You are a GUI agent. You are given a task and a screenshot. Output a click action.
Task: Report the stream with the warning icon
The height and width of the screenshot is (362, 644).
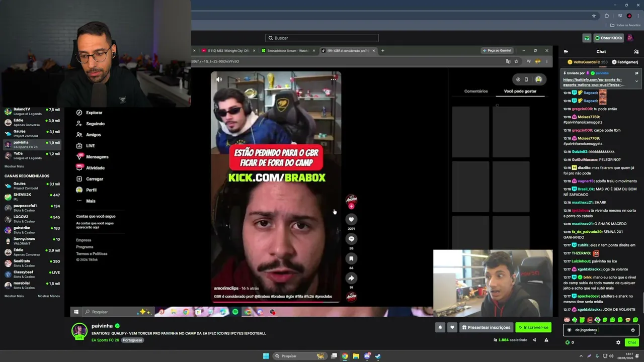546,340
